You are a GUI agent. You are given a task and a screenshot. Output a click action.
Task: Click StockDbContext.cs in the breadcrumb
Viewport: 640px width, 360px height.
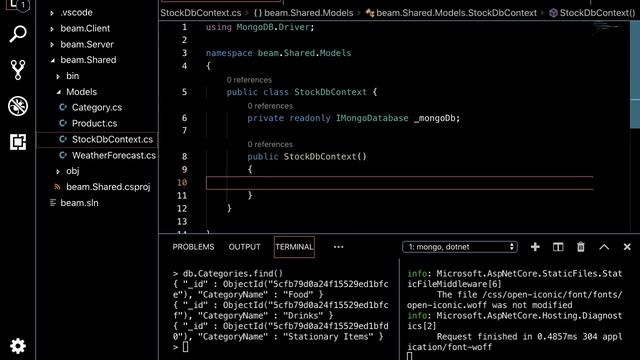(x=201, y=13)
